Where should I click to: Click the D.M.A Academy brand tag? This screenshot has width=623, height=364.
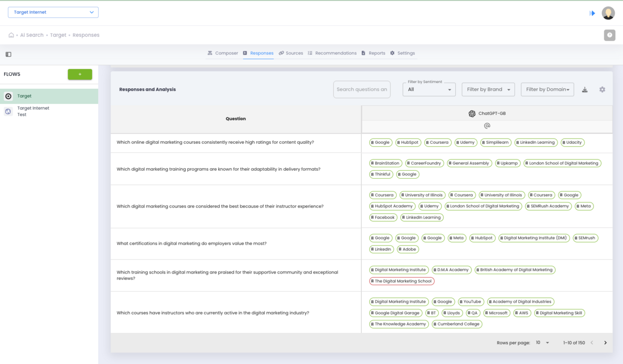click(452, 269)
